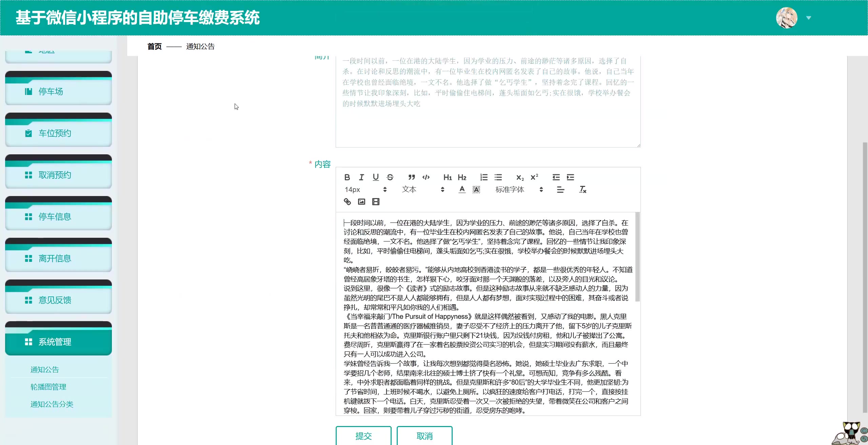The image size is (868, 445).
Task: Click the 取消 cancel button
Action: click(x=425, y=436)
